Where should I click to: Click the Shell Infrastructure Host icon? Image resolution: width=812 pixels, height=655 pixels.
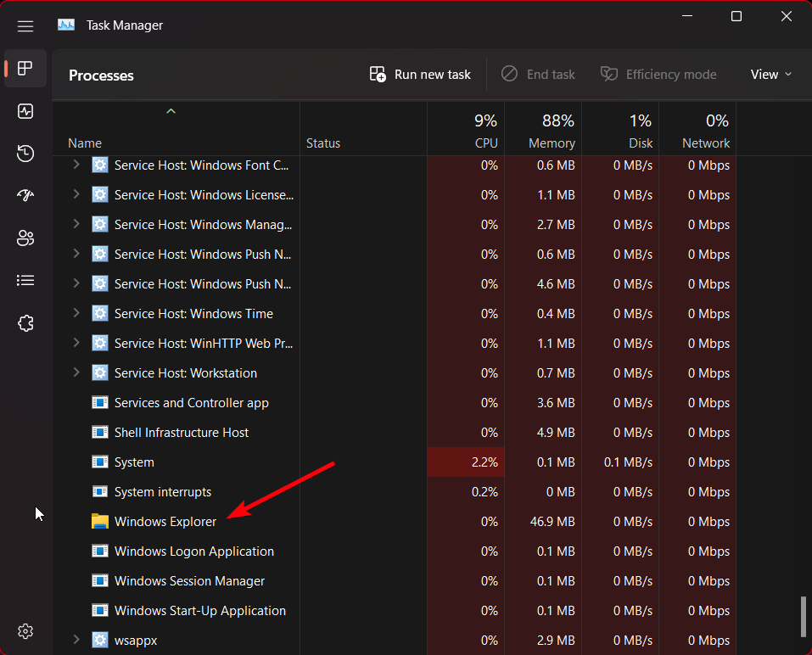click(100, 433)
